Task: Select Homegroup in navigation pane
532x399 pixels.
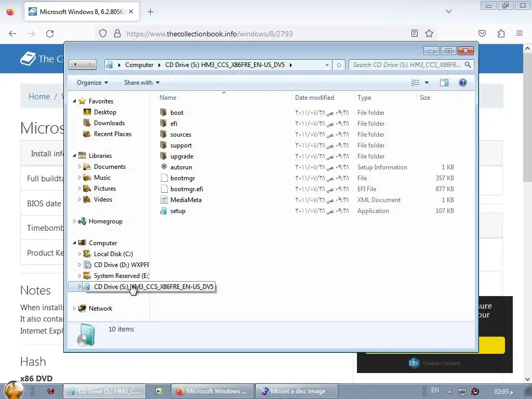Action: [105, 221]
